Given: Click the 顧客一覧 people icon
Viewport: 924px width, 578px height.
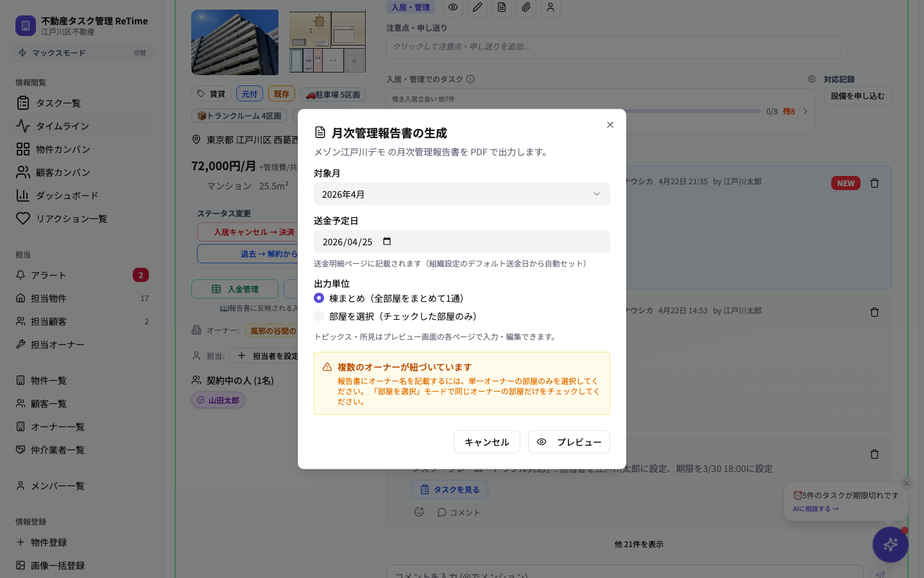Looking at the screenshot, I should (x=21, y=403).
